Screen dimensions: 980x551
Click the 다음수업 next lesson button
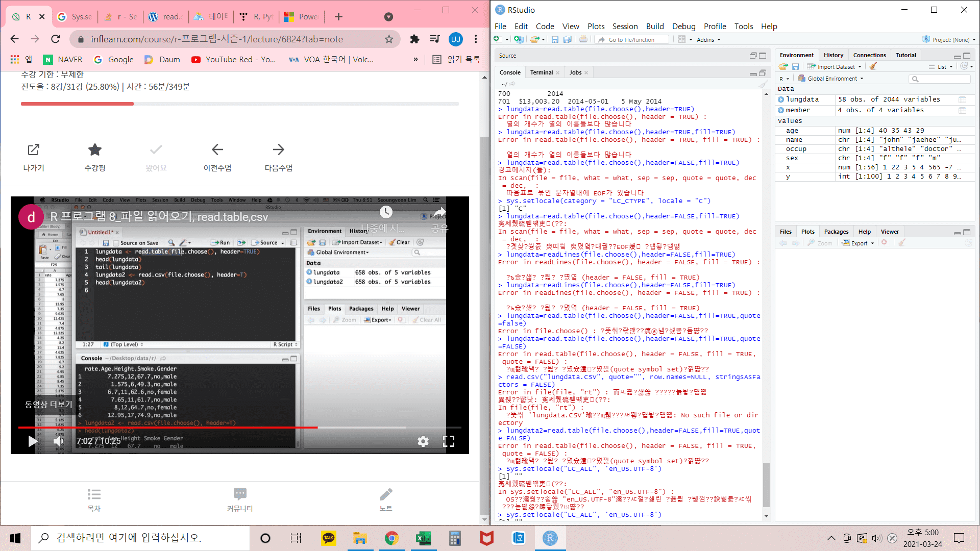278,157
